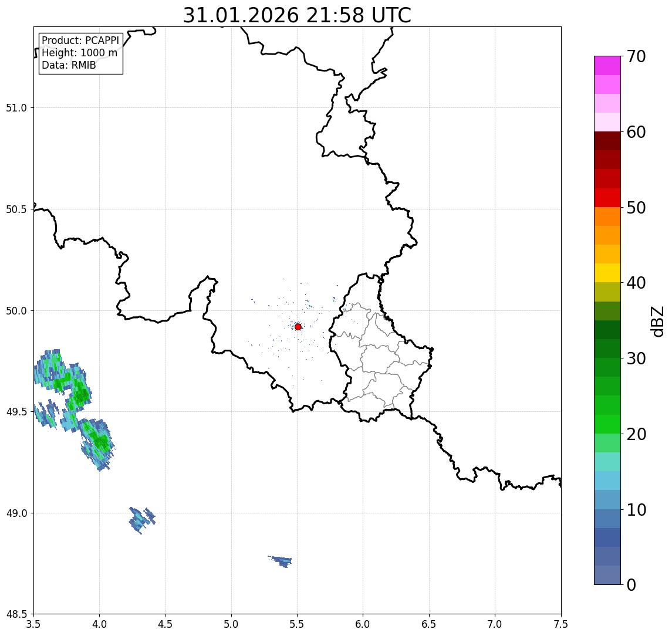The width and height of the screenshot is (672, 636).
Task: Click the bright red colorbar segment above 50
Action: (607, 198)
